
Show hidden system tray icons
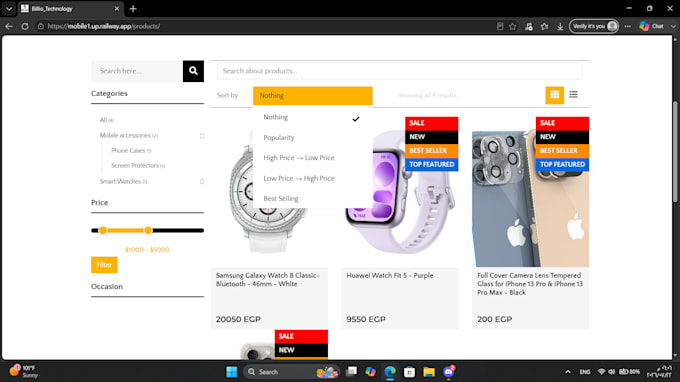[568, 372]
